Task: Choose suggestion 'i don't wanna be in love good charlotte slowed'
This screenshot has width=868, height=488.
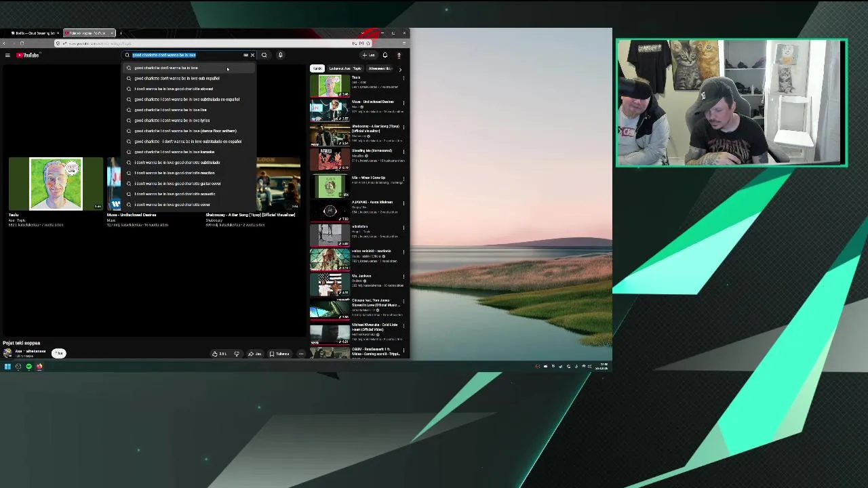Action: pos(189,89)
